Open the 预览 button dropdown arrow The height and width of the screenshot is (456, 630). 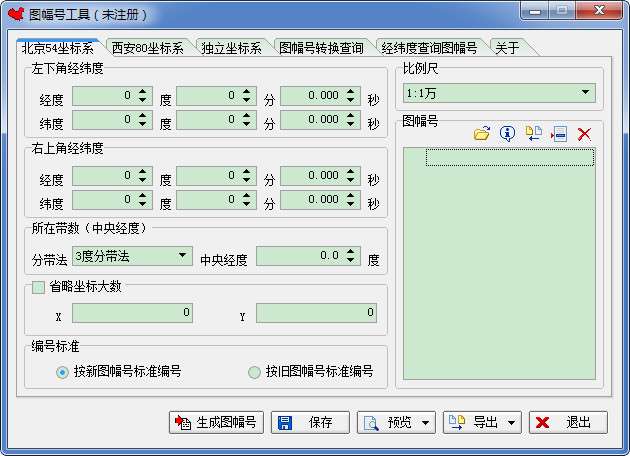[425, 423]
